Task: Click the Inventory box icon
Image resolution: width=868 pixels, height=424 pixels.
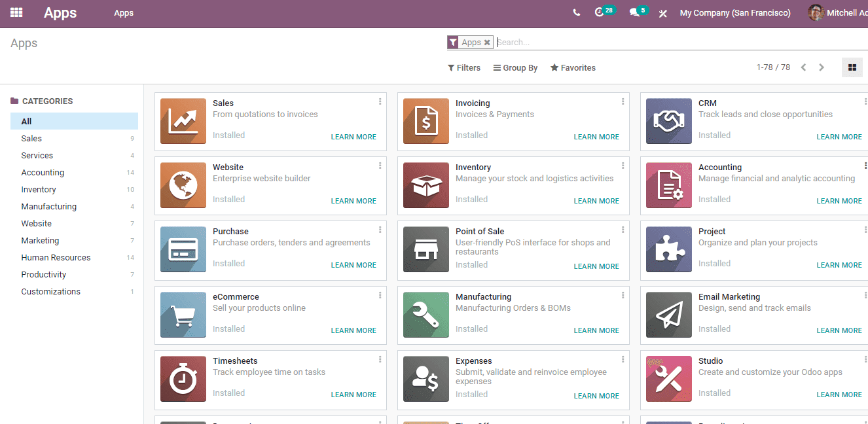Action: (x=426, y=185)
